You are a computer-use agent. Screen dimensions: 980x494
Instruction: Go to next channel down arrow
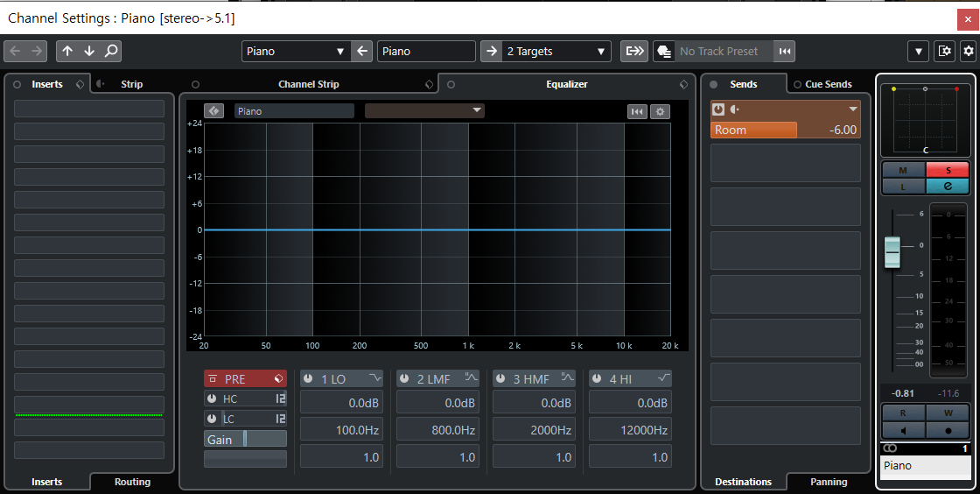[x=88, y=52]
